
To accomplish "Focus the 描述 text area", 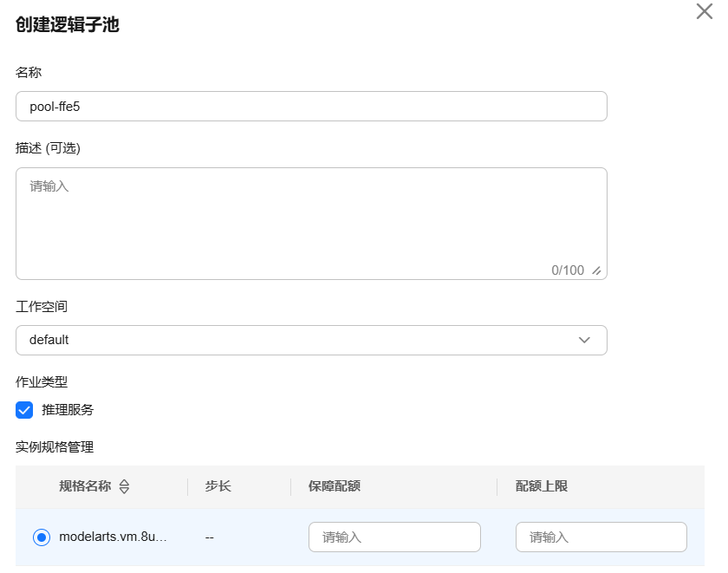I will 311,224.
